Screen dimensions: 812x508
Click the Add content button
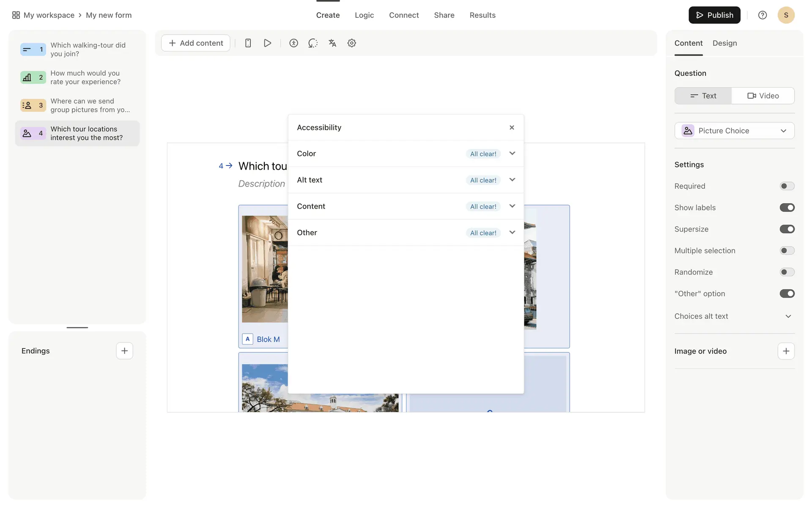pos(196,43)
